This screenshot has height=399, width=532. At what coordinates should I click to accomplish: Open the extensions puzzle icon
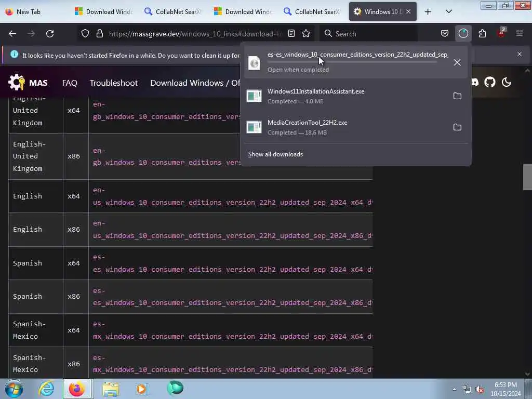click(x=482, y=34)
